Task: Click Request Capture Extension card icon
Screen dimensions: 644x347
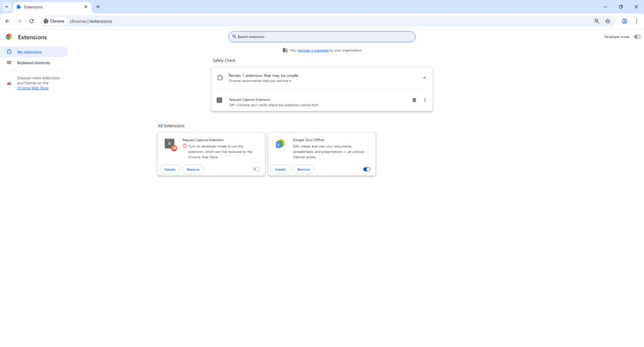Action: coord(170,144)
